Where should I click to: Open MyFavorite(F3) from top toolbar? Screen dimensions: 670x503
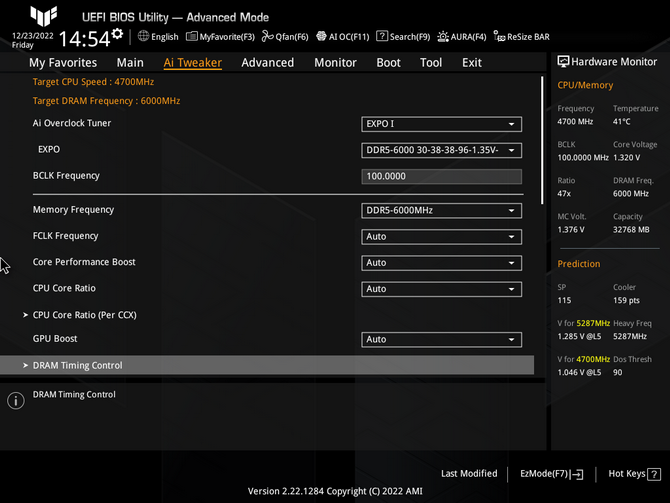click(220, 37)
